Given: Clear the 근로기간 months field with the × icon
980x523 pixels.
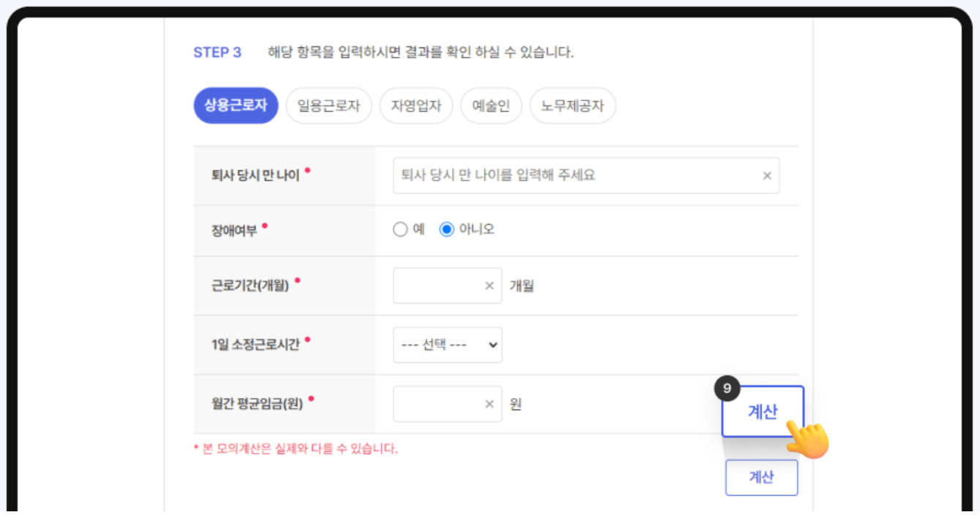Looking at the screenshot, I should coord(489,285).
